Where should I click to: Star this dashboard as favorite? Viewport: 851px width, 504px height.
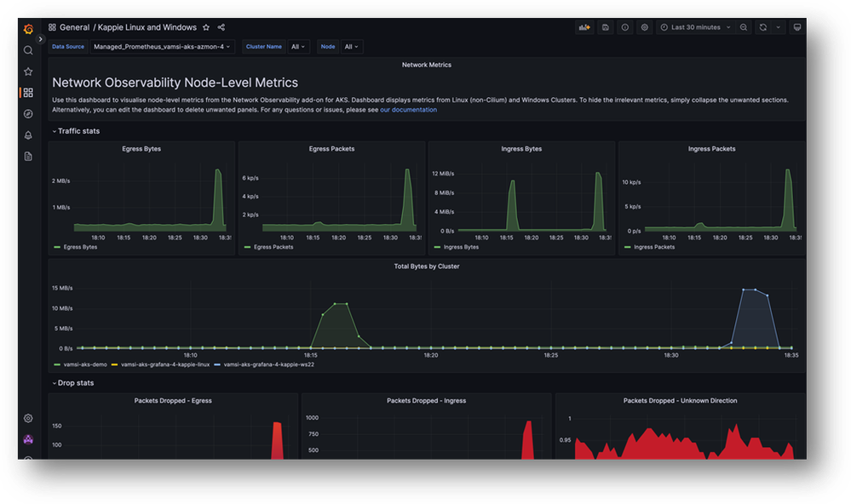pos(206,27)
